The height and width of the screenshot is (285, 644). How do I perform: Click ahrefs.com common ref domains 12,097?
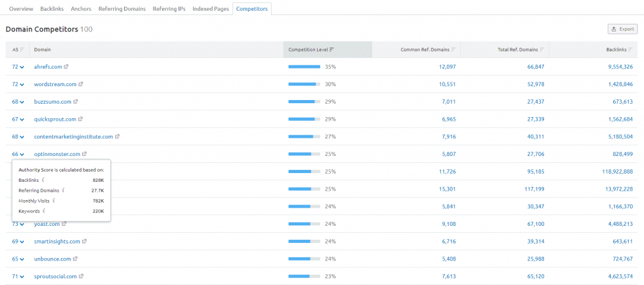pos(447,67)
